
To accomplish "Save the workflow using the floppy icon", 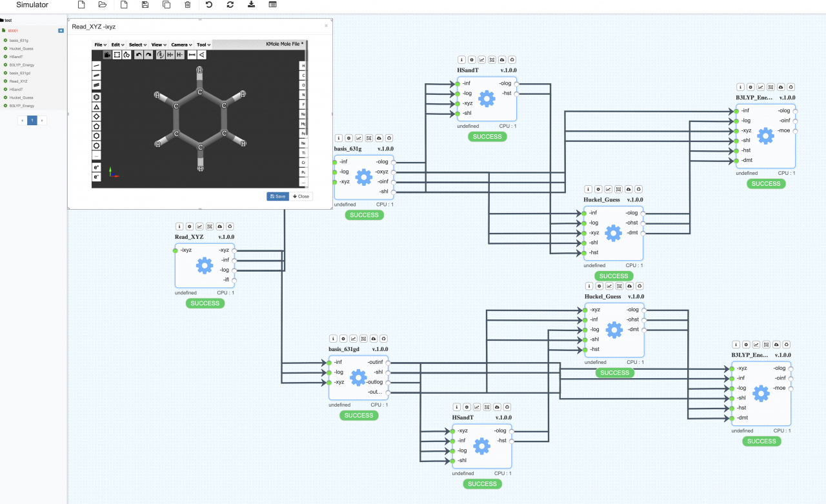I will pyautogui.click(x=145, y=5).
